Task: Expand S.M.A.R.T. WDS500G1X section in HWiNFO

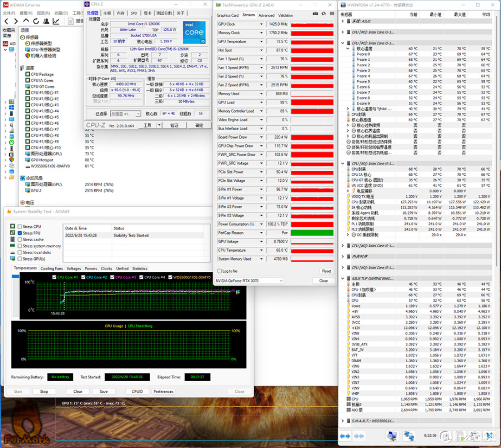Action: tap(343, 421)
